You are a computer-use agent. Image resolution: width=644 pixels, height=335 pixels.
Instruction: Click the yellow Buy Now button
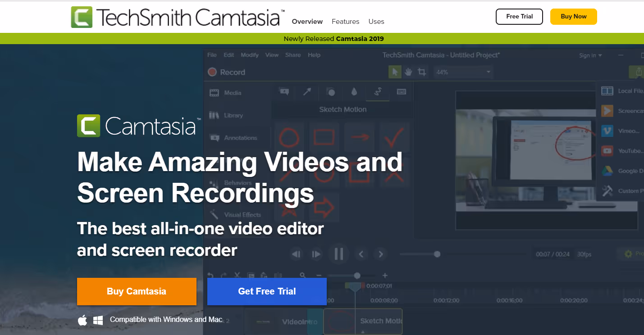[x=574, y=17]
